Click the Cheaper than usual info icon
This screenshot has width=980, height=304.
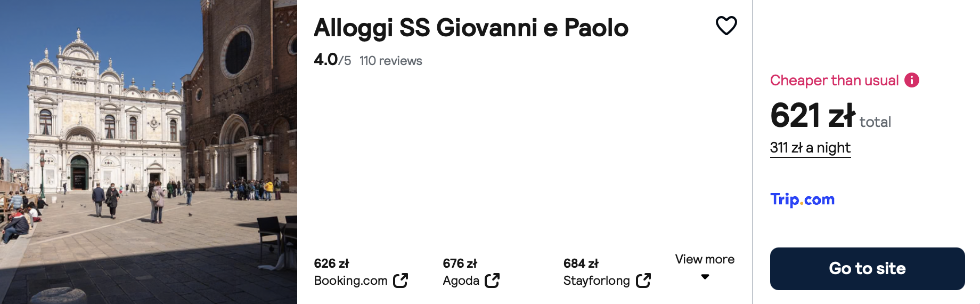click(912, 80)
